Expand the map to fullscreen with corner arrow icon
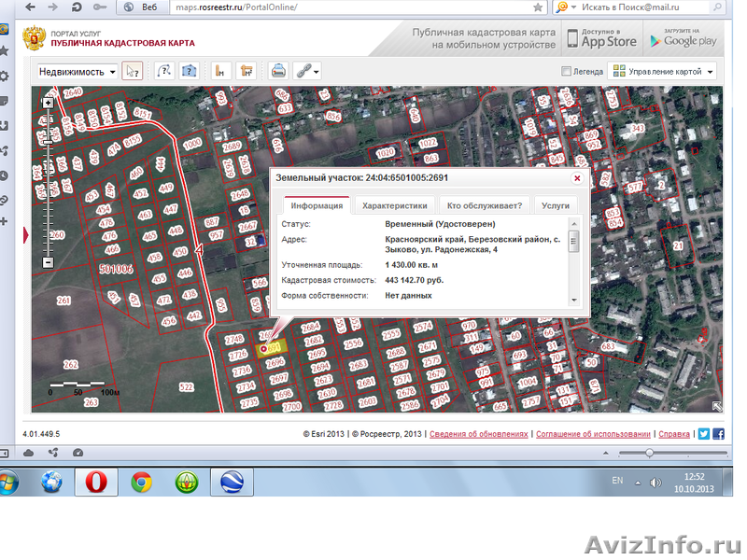Screen dimensions: 747x560 point(716,406)
